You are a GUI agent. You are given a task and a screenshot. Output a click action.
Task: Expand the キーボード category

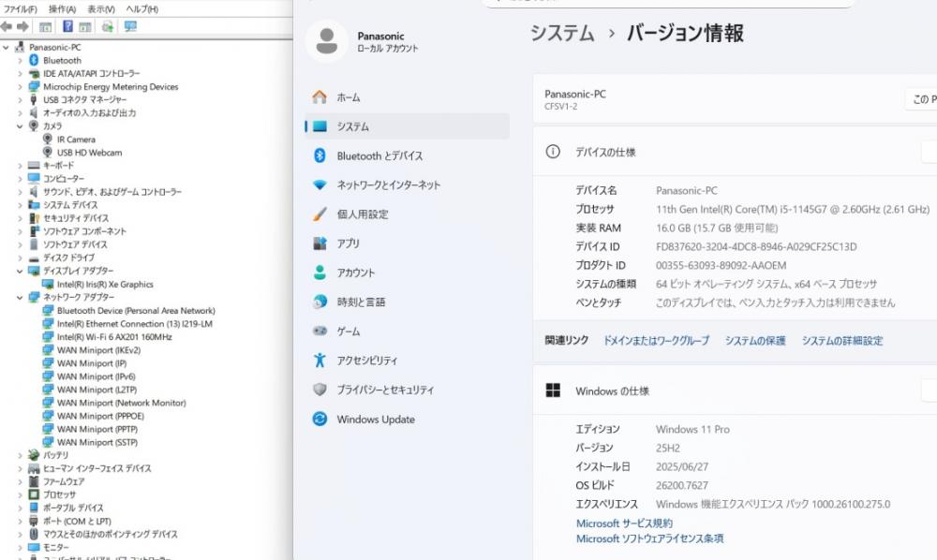tap(20, 166)
